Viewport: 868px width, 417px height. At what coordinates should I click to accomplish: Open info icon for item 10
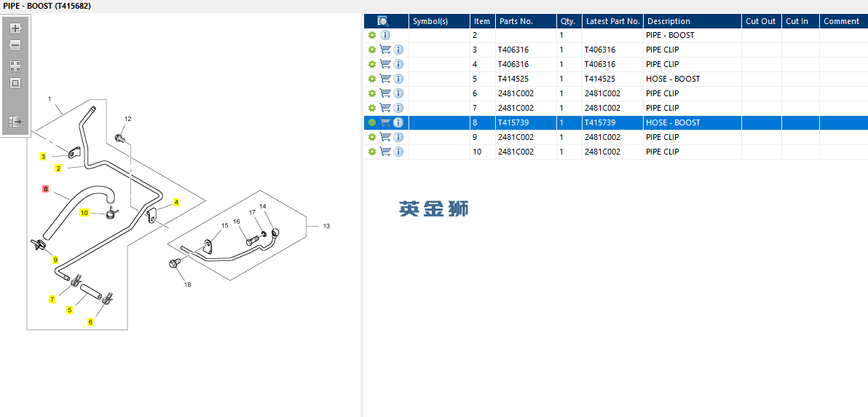[x=398, y=152]
